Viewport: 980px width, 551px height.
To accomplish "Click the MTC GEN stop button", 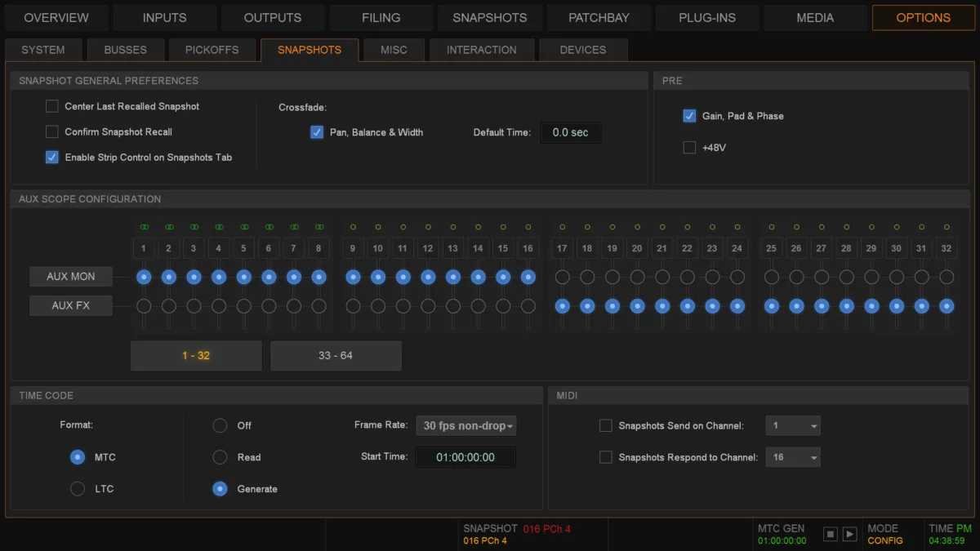I will (831, 534).
